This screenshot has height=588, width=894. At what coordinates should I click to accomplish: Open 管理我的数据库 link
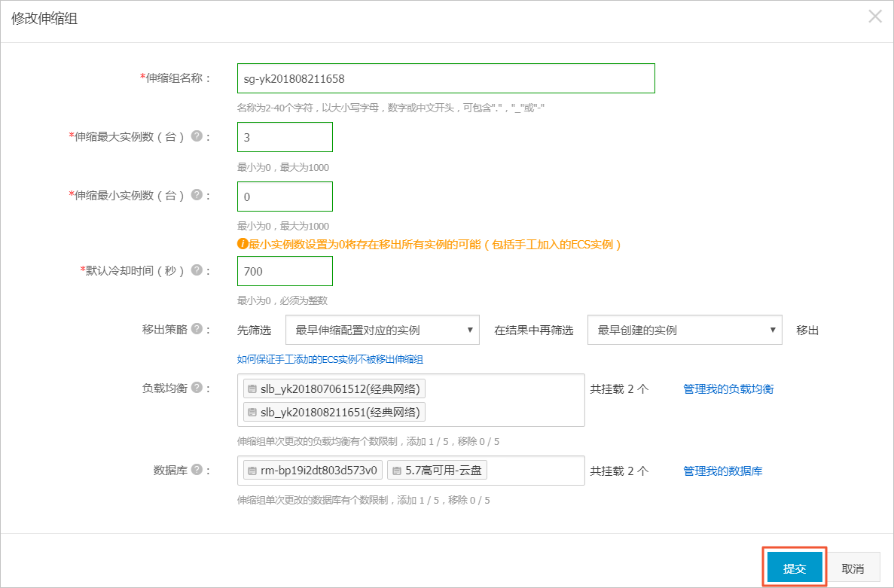click(x=722, y=471)
